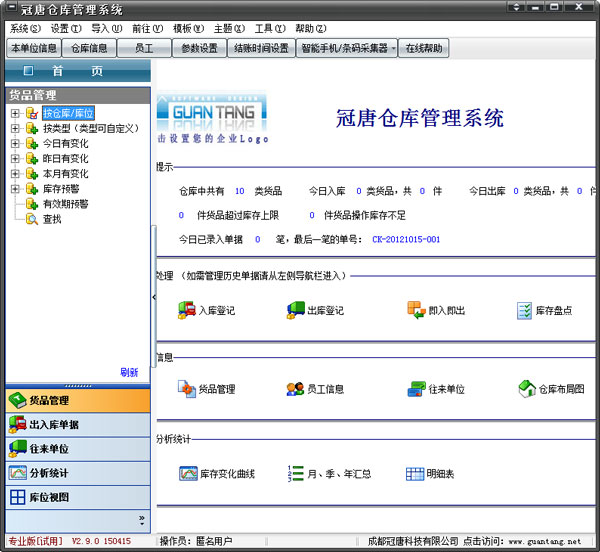
Task: Open 库存变化曲线 chart icon
Action: 188,474
